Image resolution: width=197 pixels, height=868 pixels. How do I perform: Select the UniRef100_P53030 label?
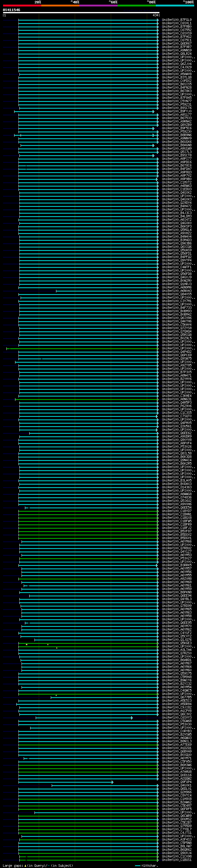[176, 724]
